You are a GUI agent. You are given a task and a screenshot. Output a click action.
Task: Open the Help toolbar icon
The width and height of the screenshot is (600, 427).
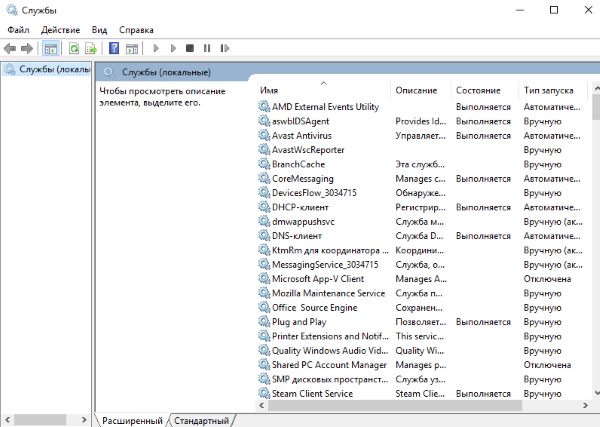point(114,48)
